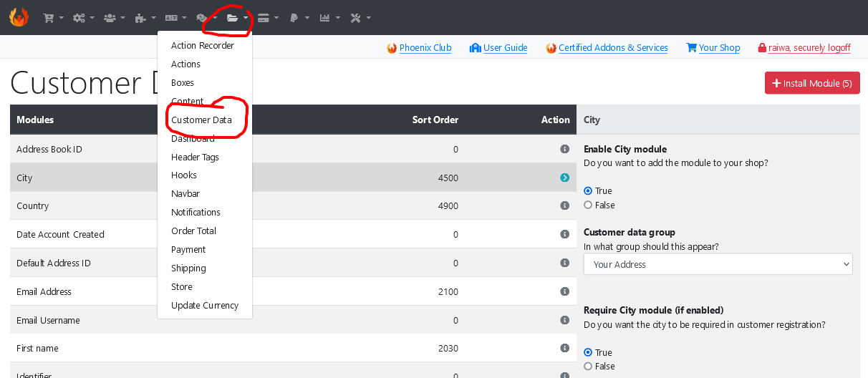This screenshot has height=378, width=868.
Task: Select the Country module row
Action: pos(293,205)
